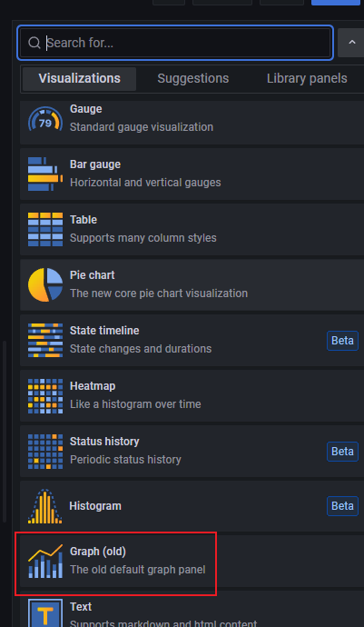Select the Heatmap grid icon
Image resolution: width=364 pixels, height=627 pixels.
click(45, 395)
